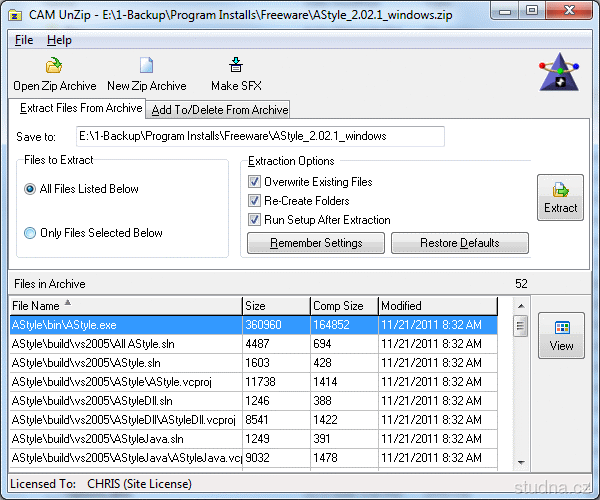Click the Make SFX icon
Image resolution: width=600 pixels, height=500 pixels.
(236, 67)
